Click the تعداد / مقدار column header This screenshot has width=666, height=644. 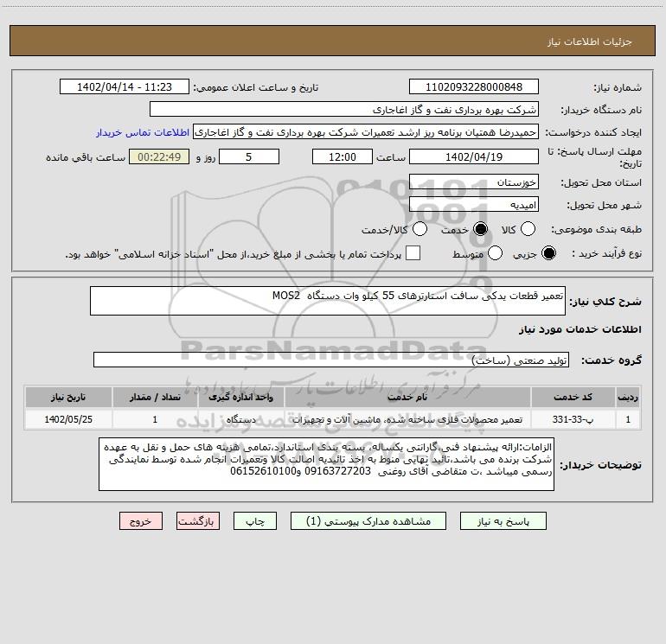155,397
